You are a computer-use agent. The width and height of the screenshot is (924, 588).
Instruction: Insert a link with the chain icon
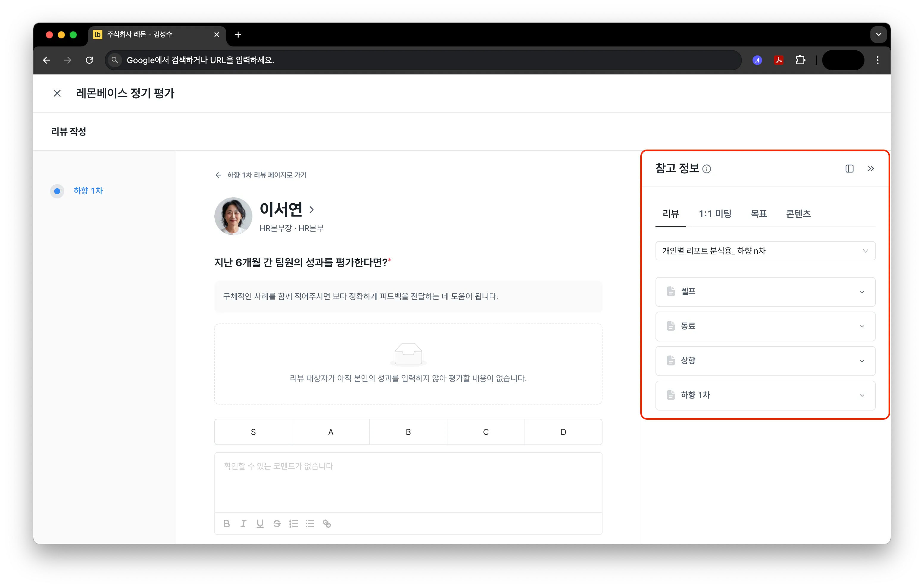[327, 524]
